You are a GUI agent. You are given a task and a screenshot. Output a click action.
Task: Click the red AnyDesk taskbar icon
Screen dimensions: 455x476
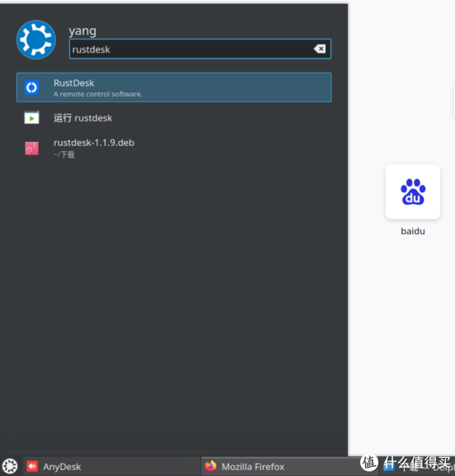click(32, 466)
